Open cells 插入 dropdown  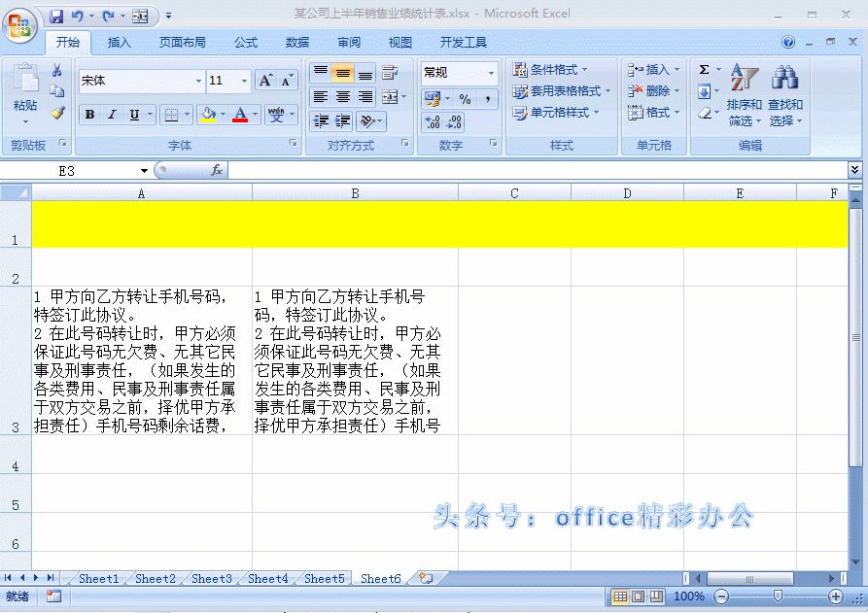pyautogui.click(x=653, y=70)
